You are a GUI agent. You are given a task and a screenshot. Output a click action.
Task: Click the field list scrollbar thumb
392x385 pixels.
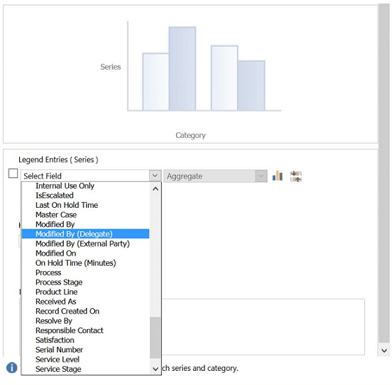155,337
